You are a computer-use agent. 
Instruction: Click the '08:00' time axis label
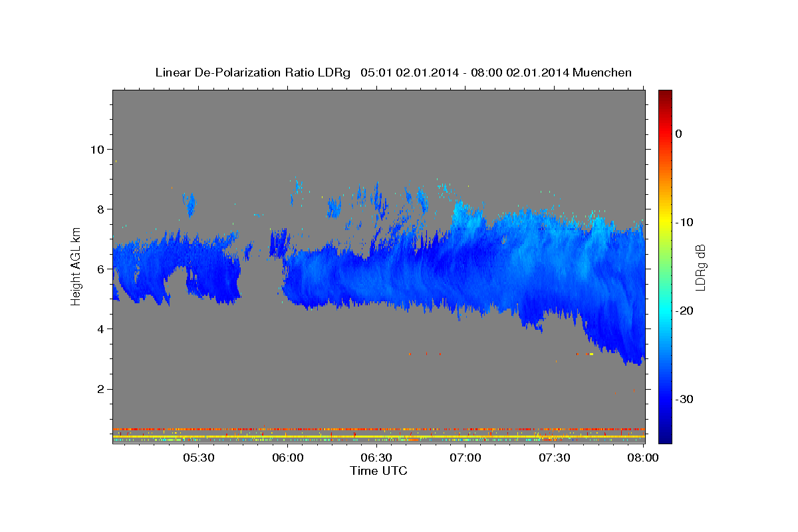click(643, 458)
